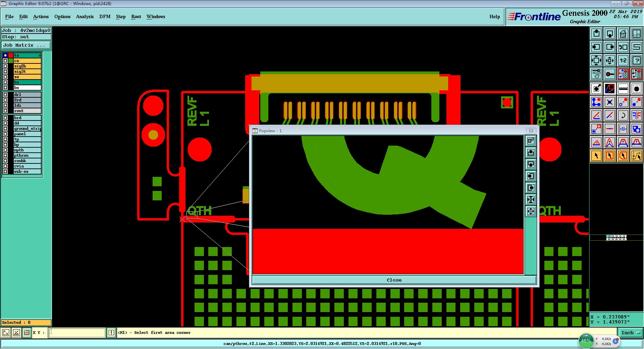Click the X Y coordinate input field
Screen dimensions: 644x349
pos(77,333)
